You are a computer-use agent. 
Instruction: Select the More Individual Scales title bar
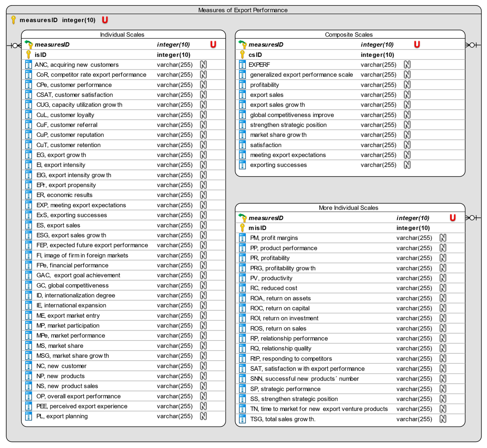pos(348,208)
